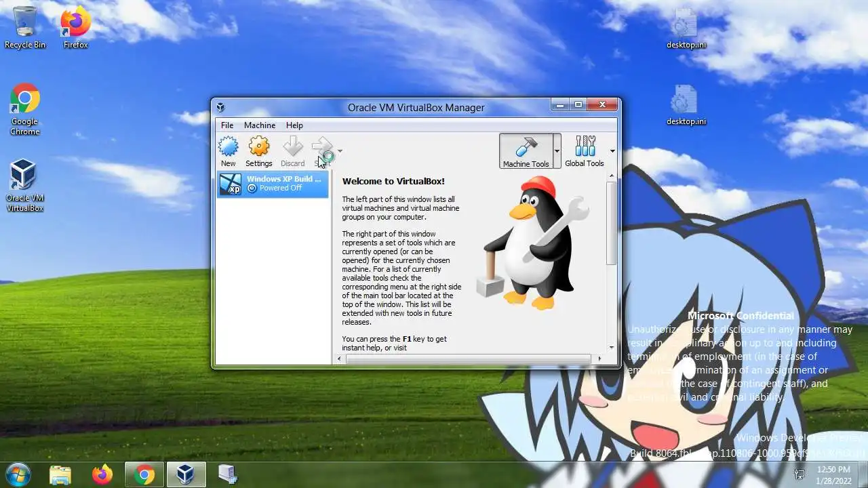Select the Windows XP Build VM entry
The height and width of the screenshot is (488, 868).
pos(273,184)
